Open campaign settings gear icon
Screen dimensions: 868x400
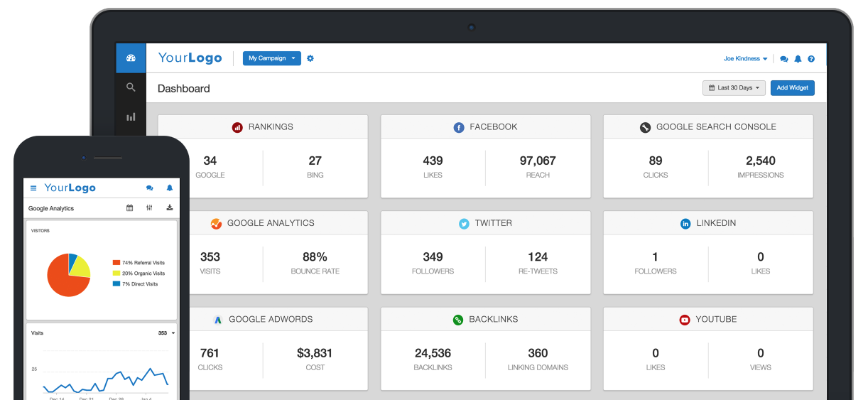click(x=310, y=58)
